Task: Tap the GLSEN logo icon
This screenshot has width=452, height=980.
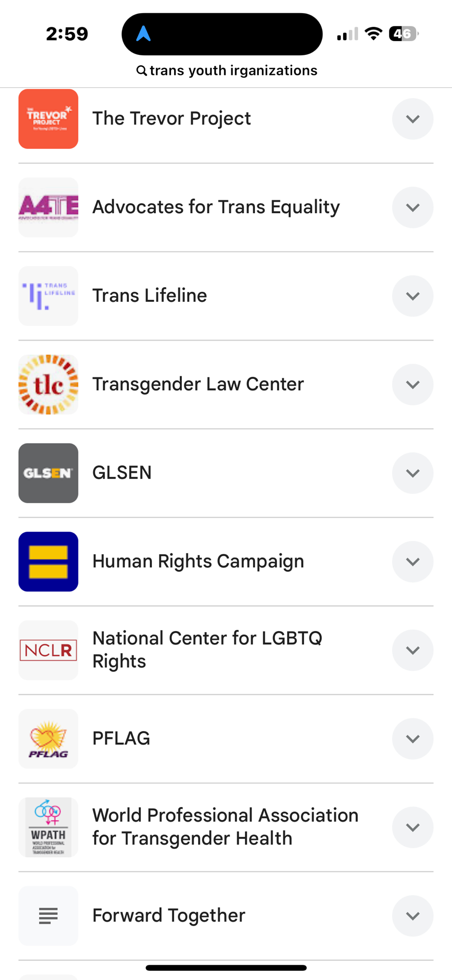Action: 48,473
